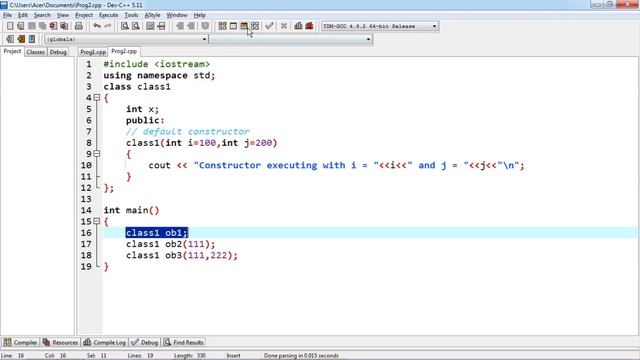Click the '#include <iostream>' line
The image size is (640, 360).
point(157,64)
